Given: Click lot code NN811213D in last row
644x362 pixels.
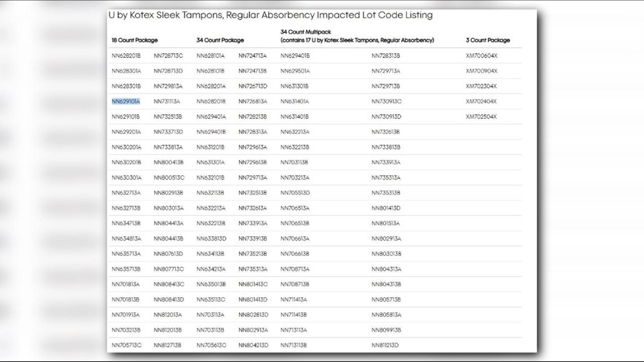Looking at the screenshot, I should [385, 345].
